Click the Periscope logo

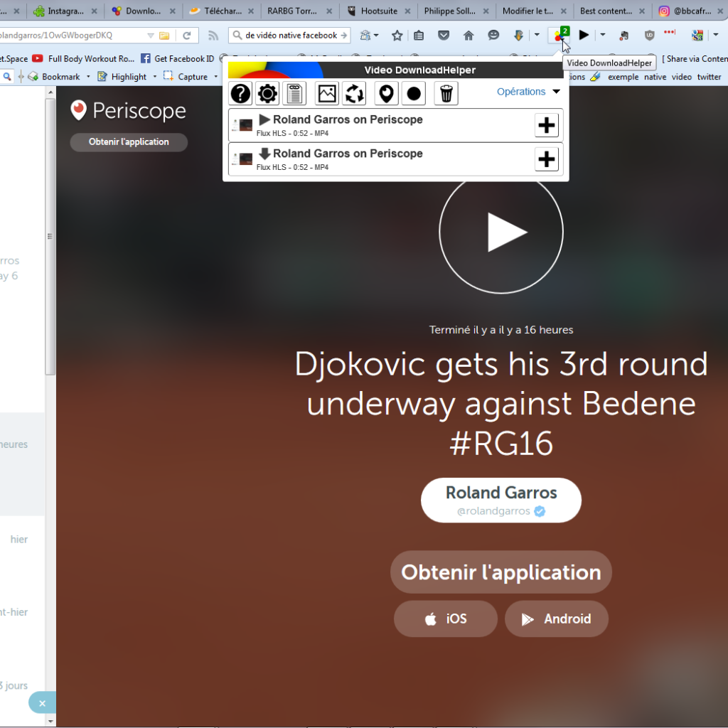pyautogui.click(x=128, y=110)
